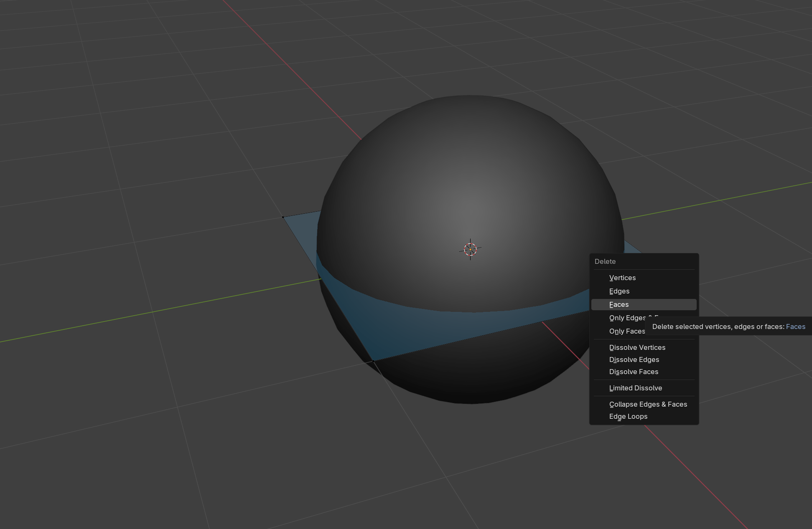The width and height of the screenshot is (812, 529).
Task: Choose Edges in the Delete menu
Action: (619, 291)
